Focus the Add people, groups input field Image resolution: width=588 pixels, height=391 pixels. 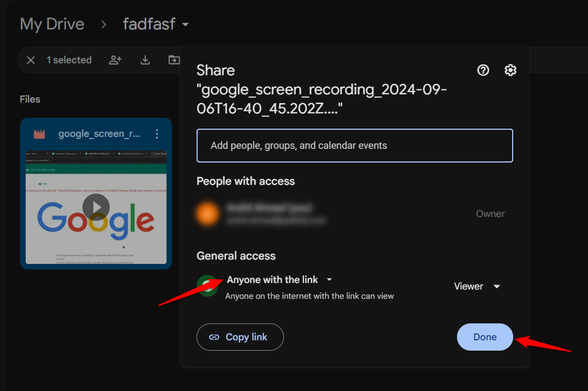(354, 146)
